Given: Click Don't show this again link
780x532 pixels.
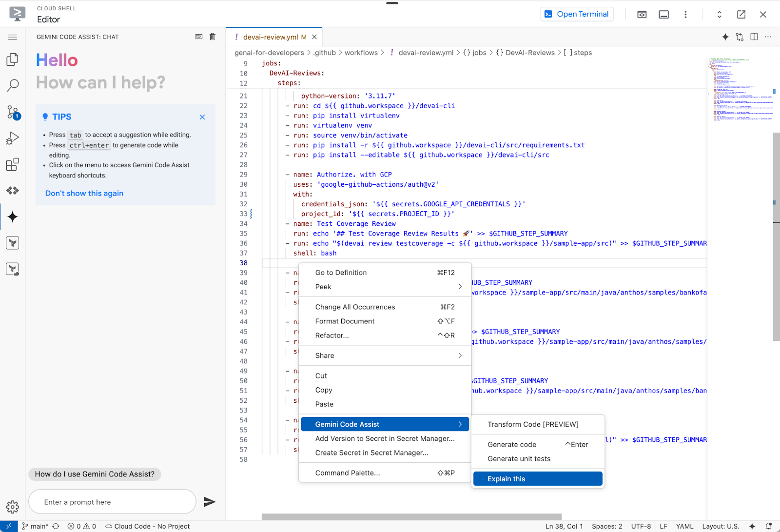Looking at the screenshot, I should point(84,193).
